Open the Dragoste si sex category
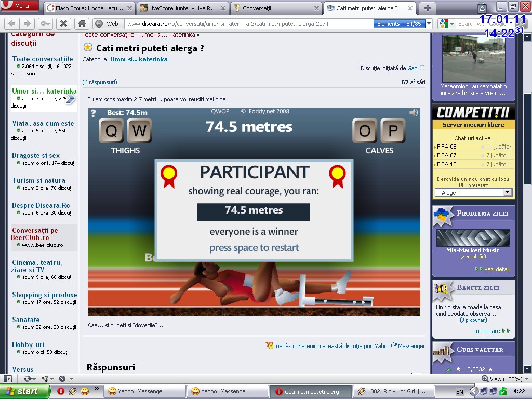The width and height of the screenshot is (532, 399). (36, 155)
